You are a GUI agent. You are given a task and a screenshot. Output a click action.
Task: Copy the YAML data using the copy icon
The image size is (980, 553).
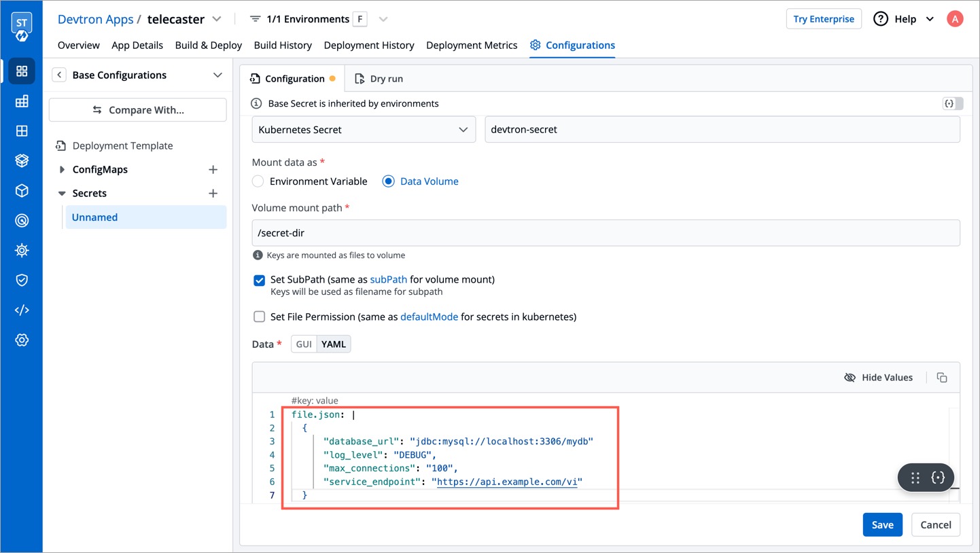(942, 377)
